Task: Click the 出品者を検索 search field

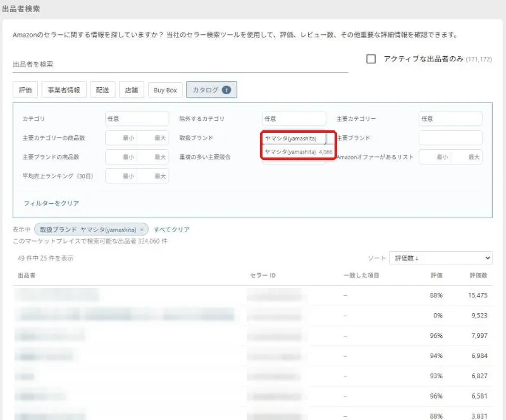Action: (x=180, y=65)
